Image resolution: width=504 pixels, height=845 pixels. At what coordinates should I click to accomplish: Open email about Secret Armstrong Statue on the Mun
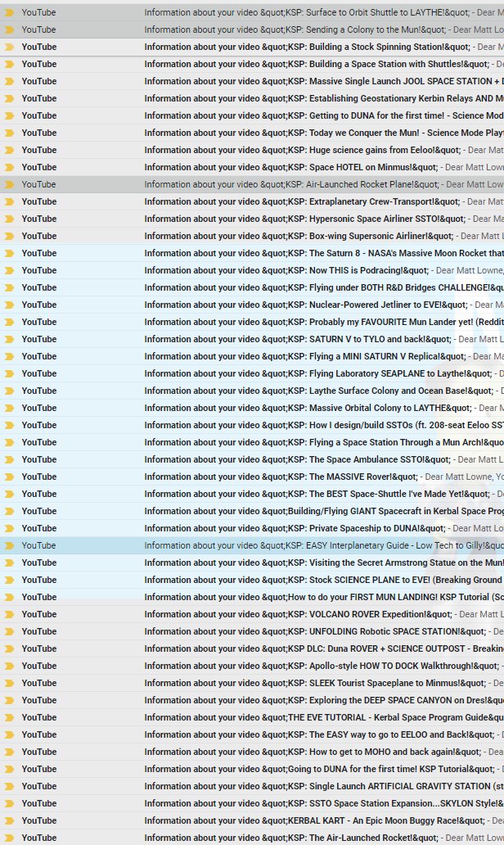click(252, 563)
